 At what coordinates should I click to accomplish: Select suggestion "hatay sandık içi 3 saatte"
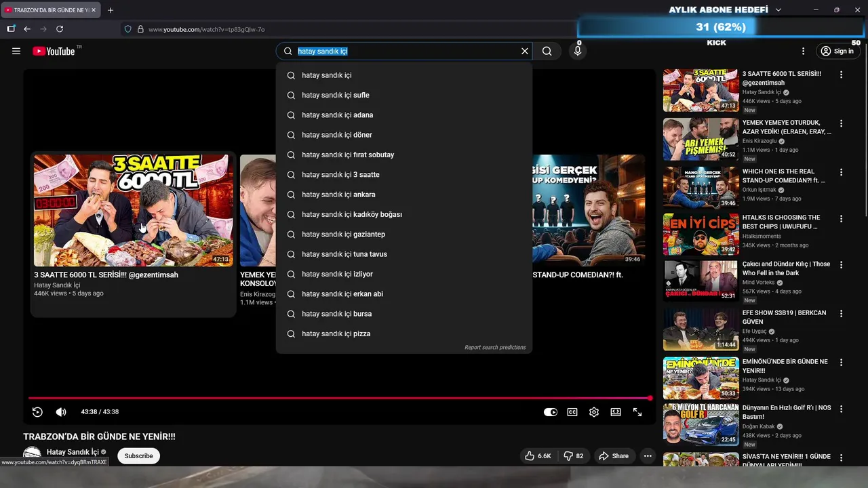pyautogui.click(x=404, y=175)
